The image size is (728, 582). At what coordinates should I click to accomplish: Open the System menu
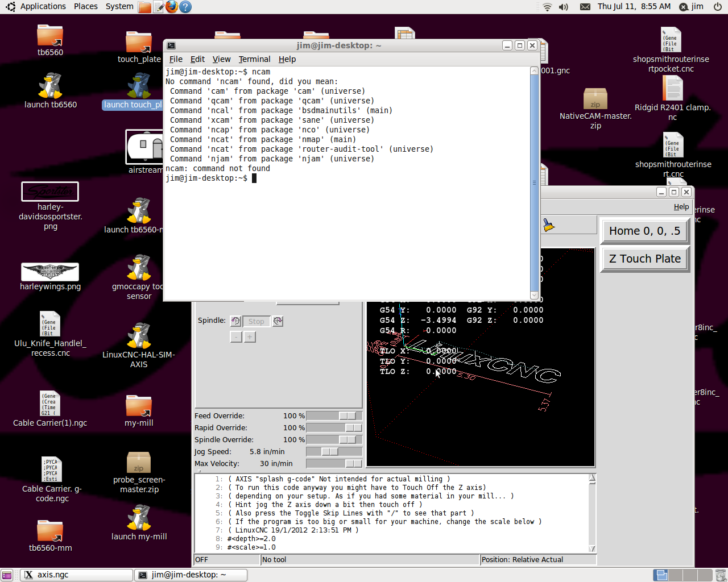(x=119, y=6)
